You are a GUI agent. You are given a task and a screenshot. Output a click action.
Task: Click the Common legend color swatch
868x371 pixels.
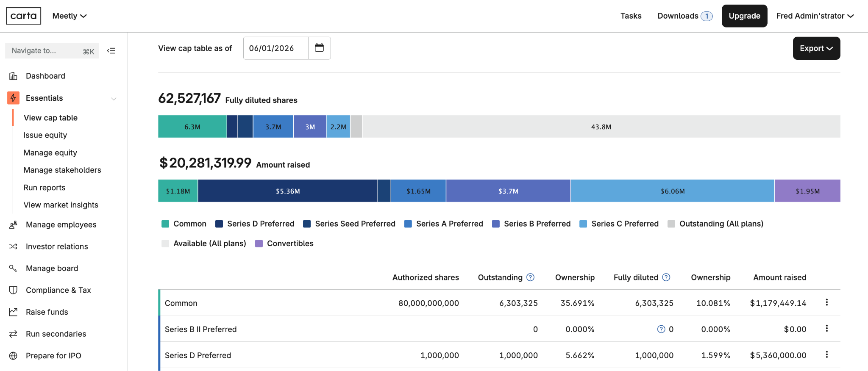pos(165,224)
